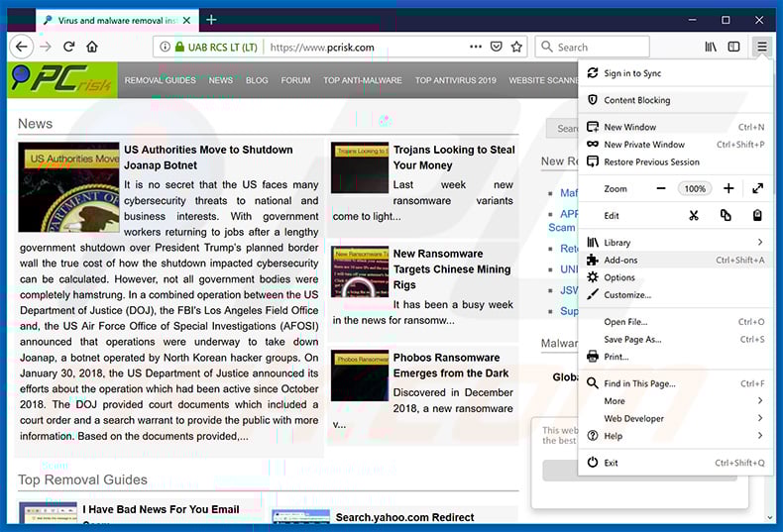This screenshot has height=532, width=783.
Task: Go to the home page icon
Action: pos(92,47)
